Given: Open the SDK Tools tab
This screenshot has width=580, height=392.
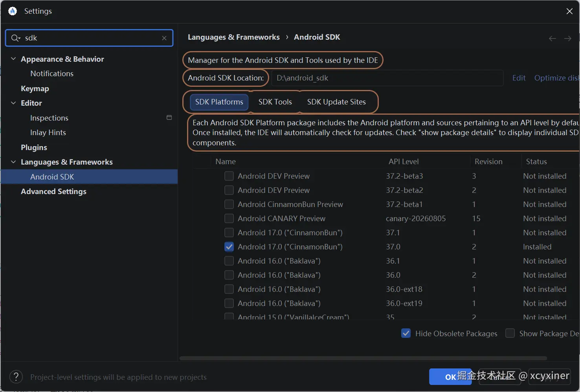Looking at the screenshot, I should [275, 102].
